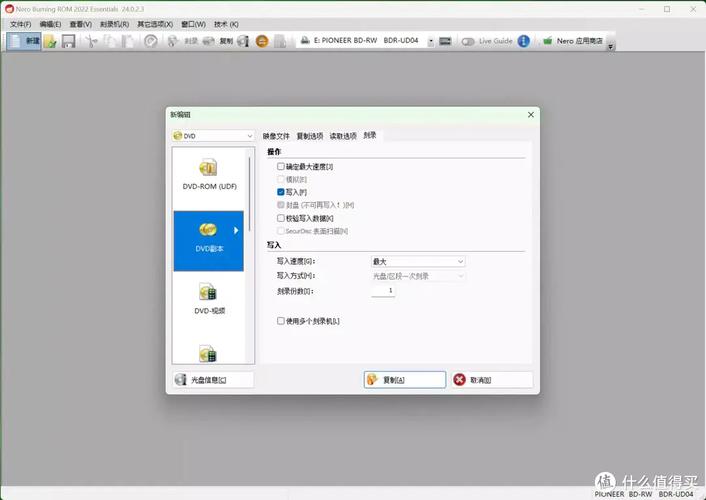Click the 刻录份数 copies input field
The width and height of the screenshot is (706, 500).
pyautogui.click(x=383, y=291)
